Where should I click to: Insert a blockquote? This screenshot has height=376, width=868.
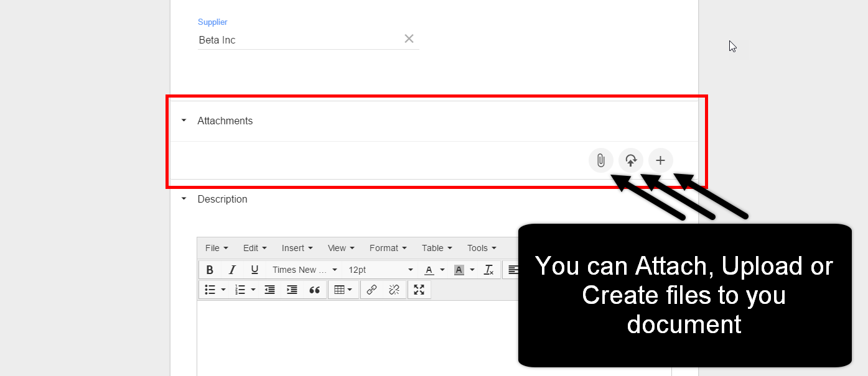(314, 290)
